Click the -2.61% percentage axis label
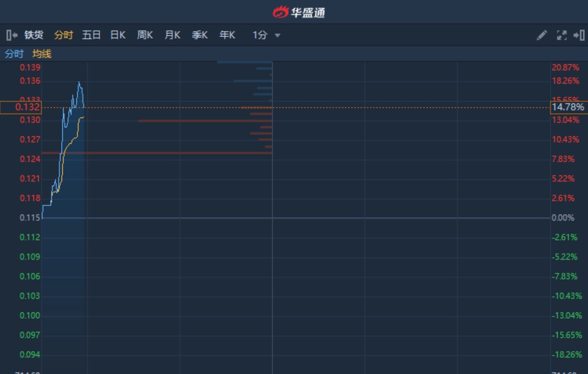Viewport: 588px width, 374px height. pyautogui.click(x=565, y=237)
